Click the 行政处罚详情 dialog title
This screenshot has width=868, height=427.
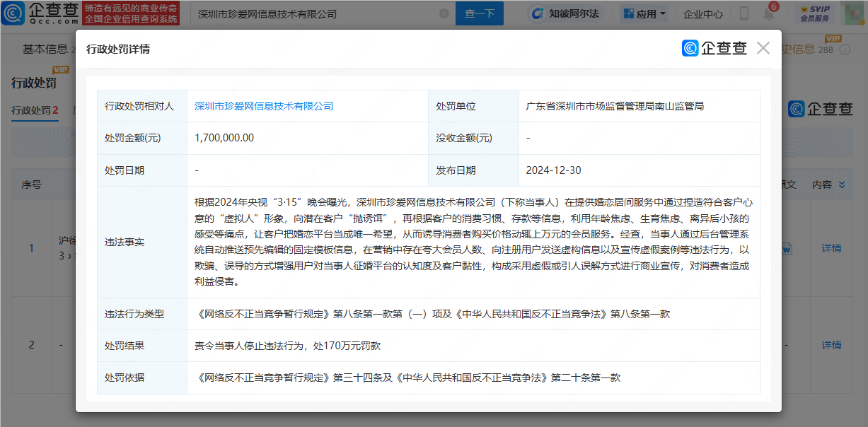pyautogui.click(x=118, y=49)
